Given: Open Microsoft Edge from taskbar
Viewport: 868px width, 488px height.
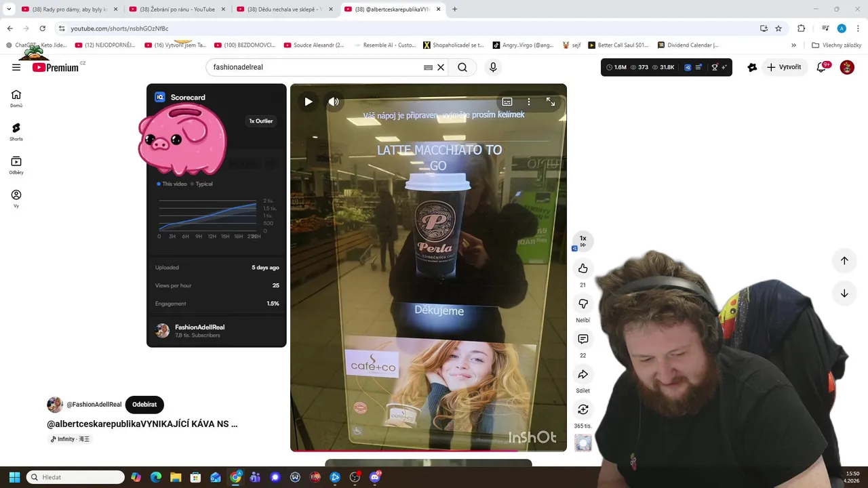Looking at the screenshot, I should [x=156, y=477].
